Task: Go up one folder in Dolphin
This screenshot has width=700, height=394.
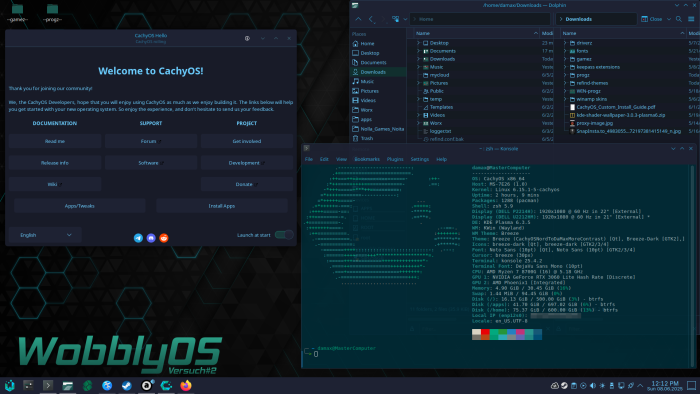Action: 358,19
